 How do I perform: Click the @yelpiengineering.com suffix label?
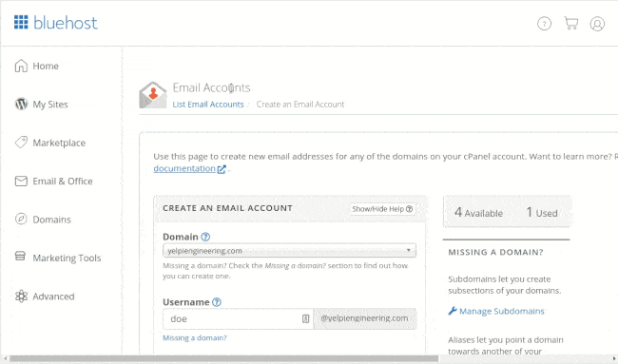364,318
